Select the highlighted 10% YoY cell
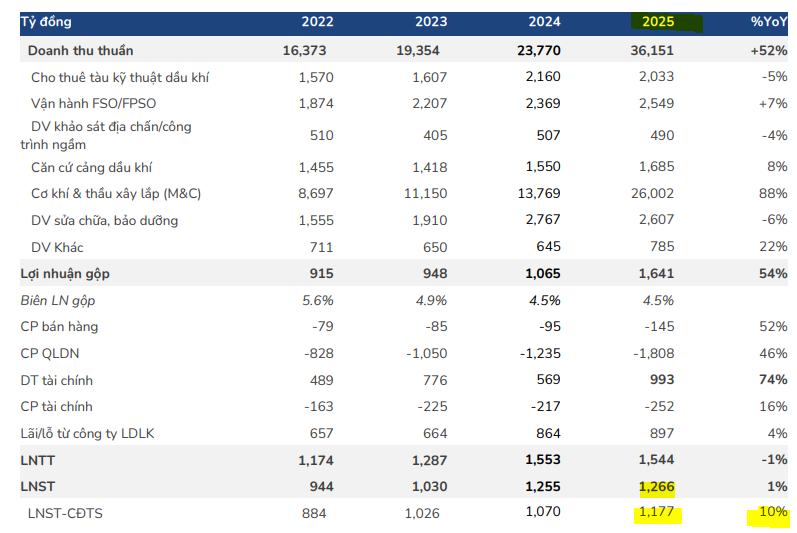This screenshot has height=533, width=797. click(771, 514)
